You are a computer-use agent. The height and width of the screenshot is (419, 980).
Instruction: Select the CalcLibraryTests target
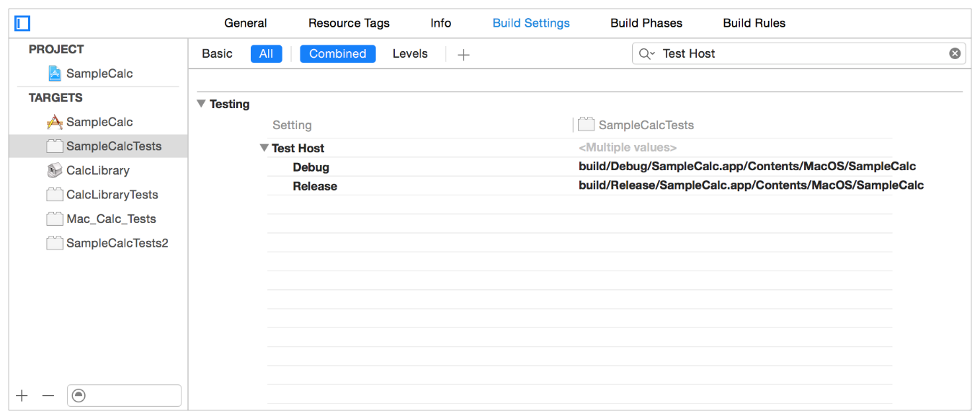click(112, 195)
